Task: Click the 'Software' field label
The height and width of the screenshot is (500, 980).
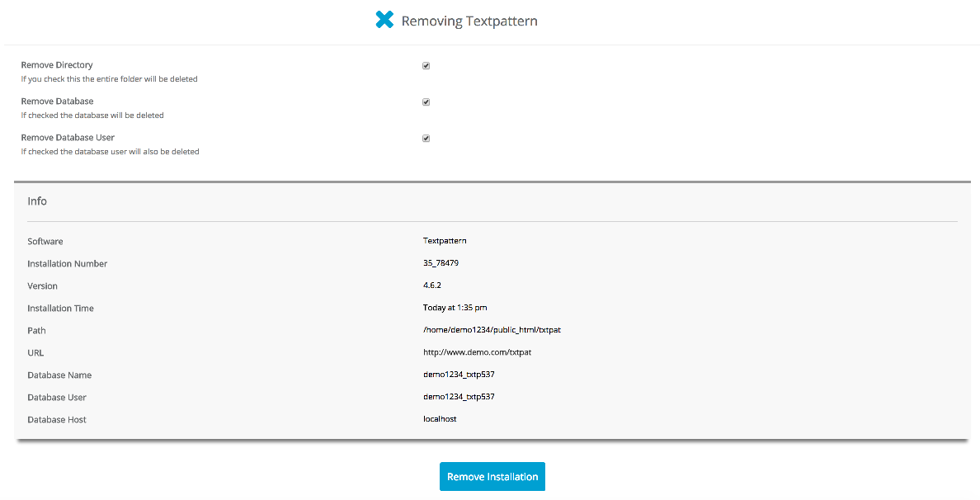Action: [45, 241]
